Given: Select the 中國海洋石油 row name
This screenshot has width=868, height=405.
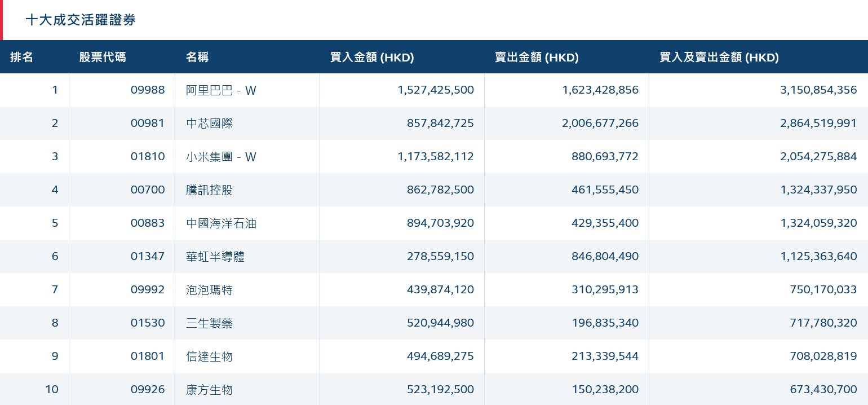Looking at the screenshot, I should [x=221, y=223].
